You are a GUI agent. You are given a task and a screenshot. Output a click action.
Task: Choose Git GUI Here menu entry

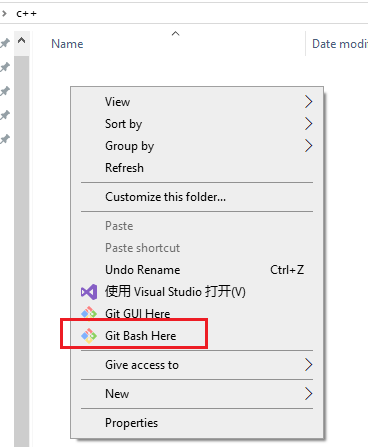pyautogui.click(x=197, y=314)
